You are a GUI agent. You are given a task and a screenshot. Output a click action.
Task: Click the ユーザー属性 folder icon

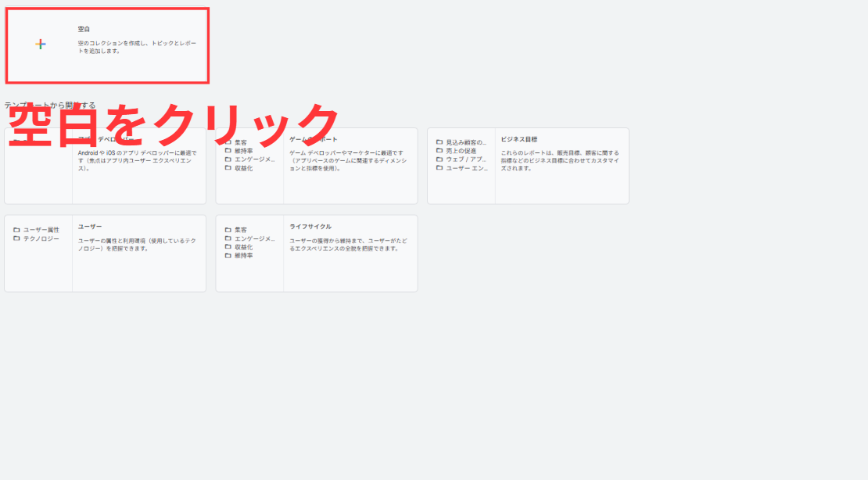coord(16,230)
